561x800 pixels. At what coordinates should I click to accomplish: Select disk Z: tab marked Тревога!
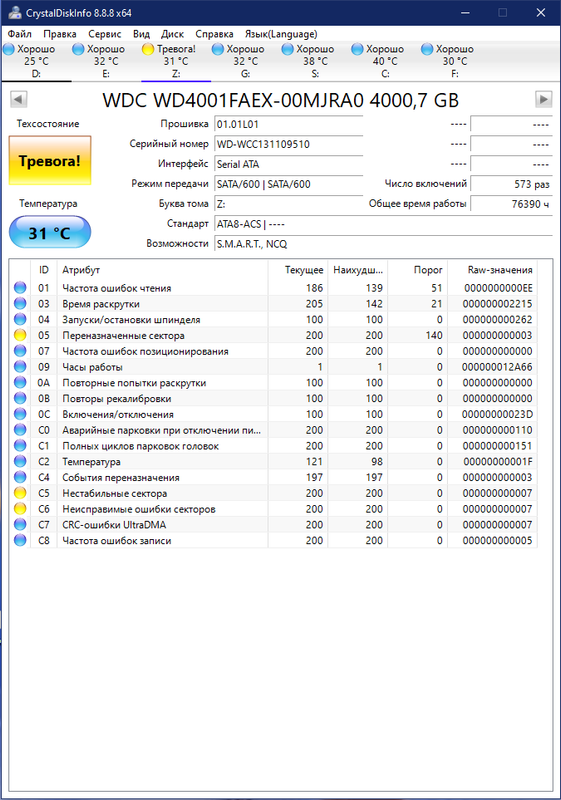[176, 61]
